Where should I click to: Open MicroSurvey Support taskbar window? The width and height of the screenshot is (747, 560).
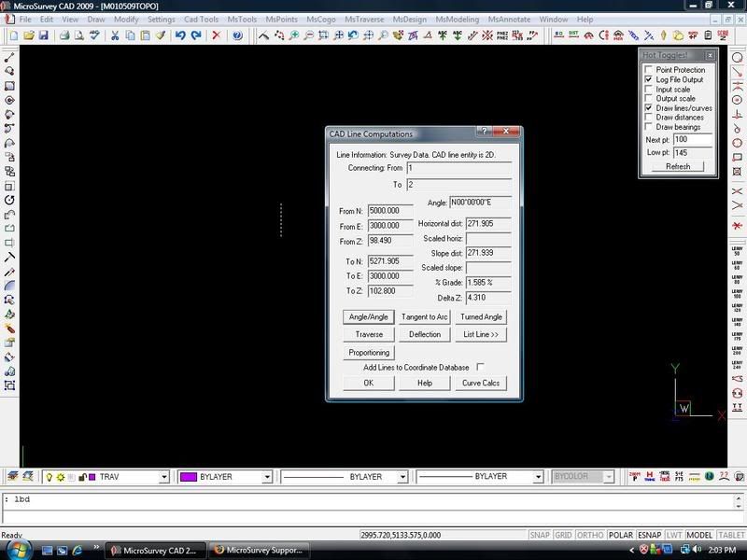point(260,550)
